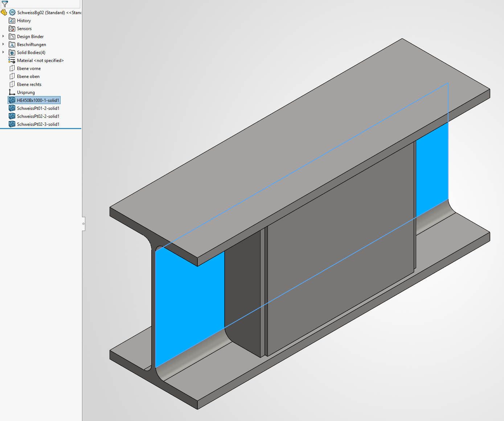This screenshot has width=504, height=421.
Task: Select the 'Sensors' label
Action: click(24, 29)
